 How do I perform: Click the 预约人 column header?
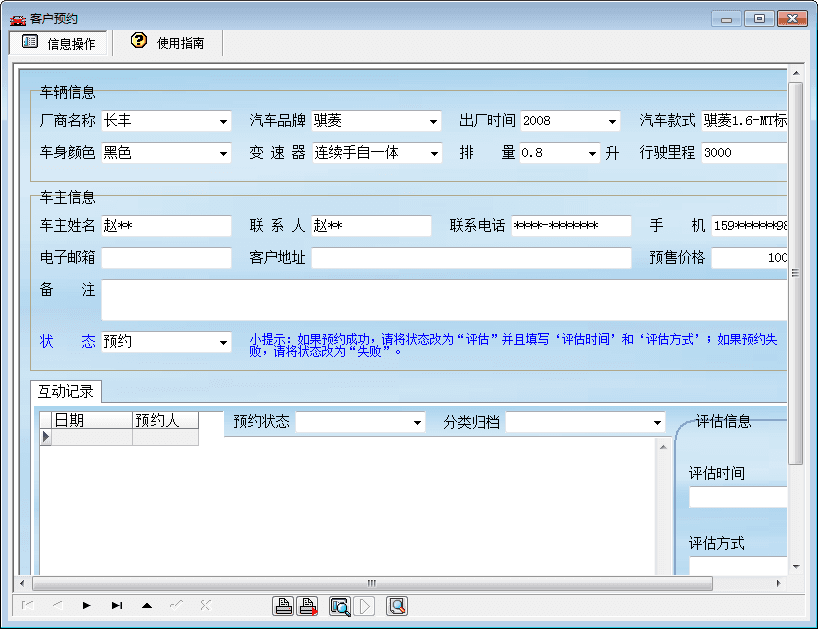tap(164, 421)
